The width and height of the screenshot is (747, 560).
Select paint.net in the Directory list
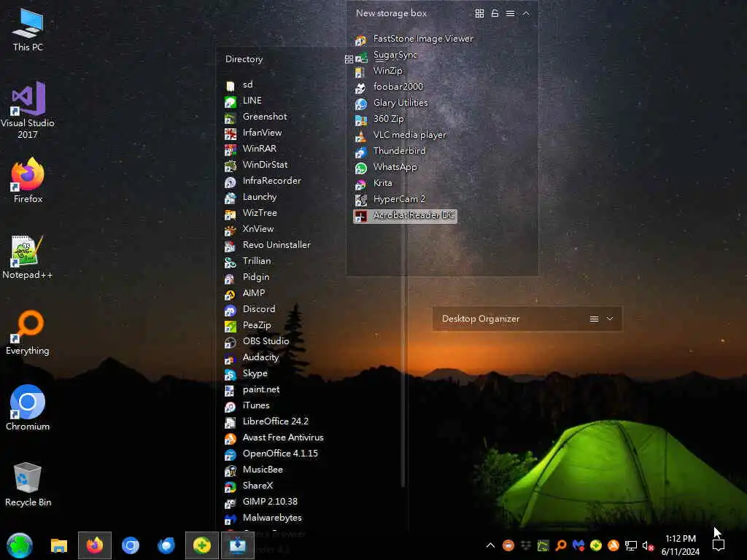tap(252, 390)
